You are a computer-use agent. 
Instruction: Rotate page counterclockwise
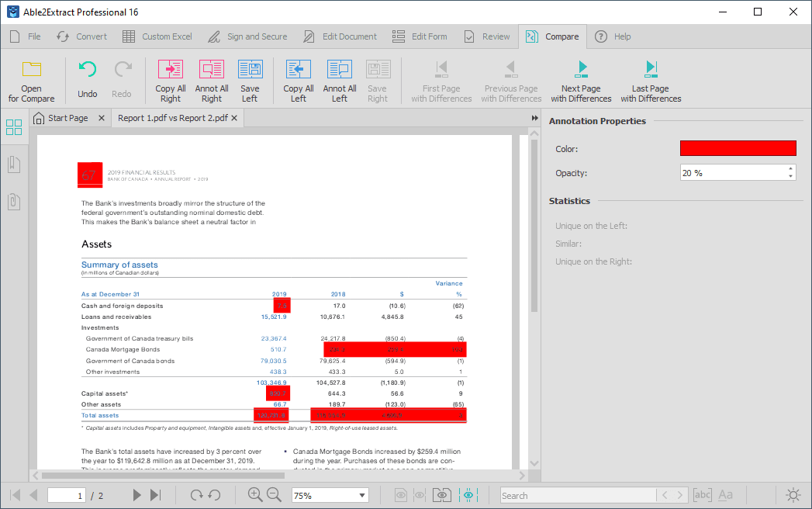(x=214, y=495)
